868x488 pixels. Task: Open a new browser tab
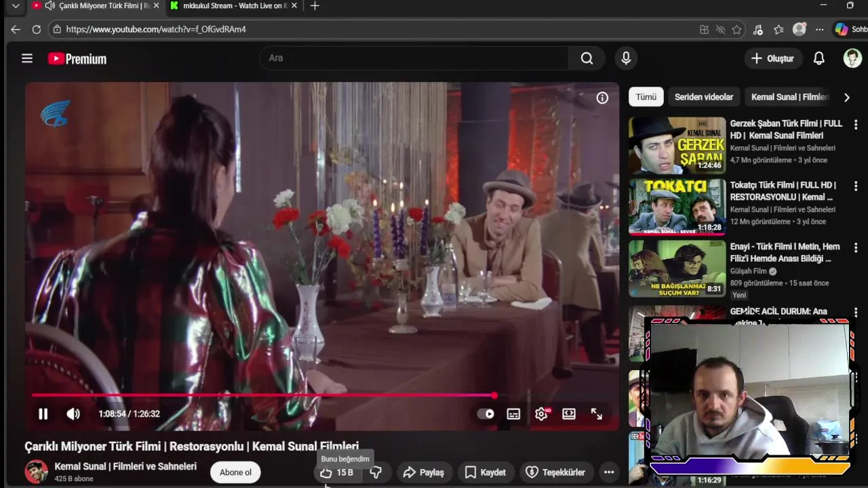click(315, 5)
